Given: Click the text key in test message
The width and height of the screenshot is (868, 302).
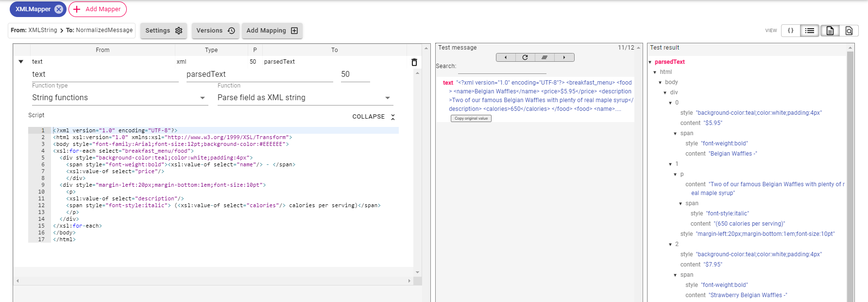Looking at the screenshot, I should (x=448, y=83).
